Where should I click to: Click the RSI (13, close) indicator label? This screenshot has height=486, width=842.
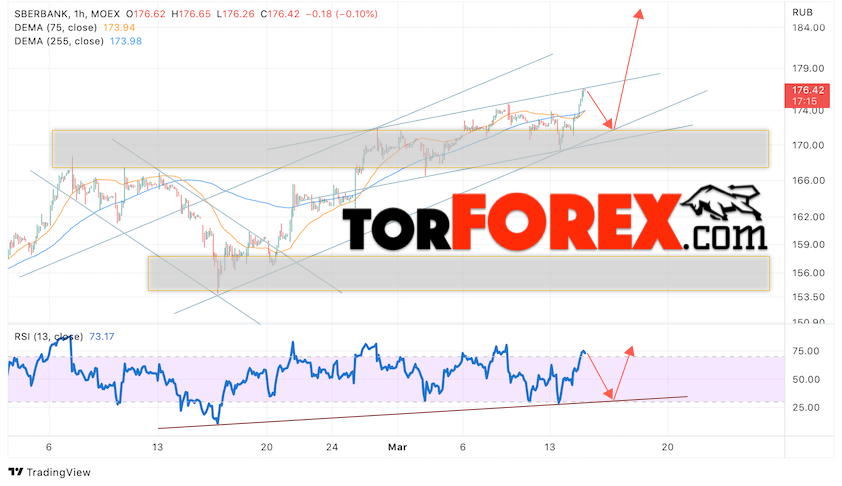point(48,337)
